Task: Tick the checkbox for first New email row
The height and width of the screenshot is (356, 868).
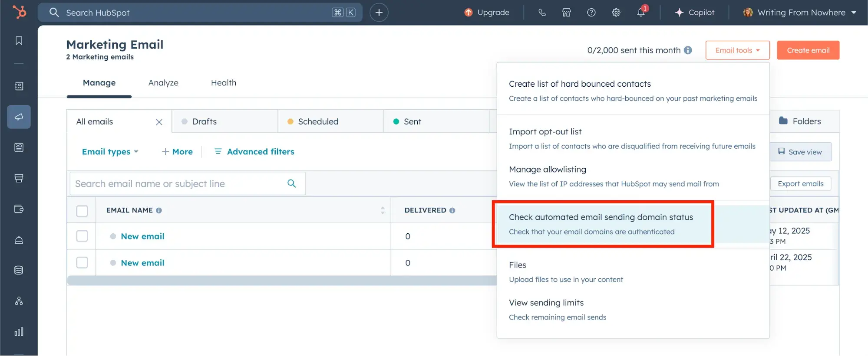Action: pyautogui.click(x=82, y=236)
